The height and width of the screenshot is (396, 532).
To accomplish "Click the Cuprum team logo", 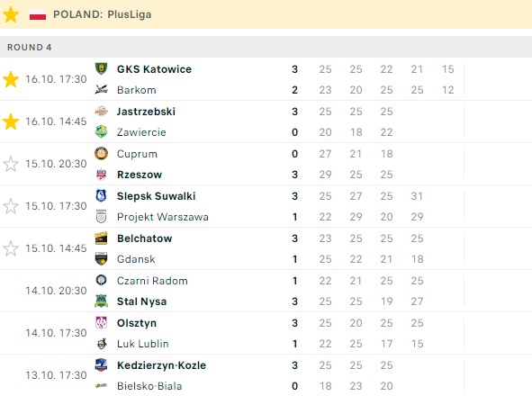I will coord(101,153).
